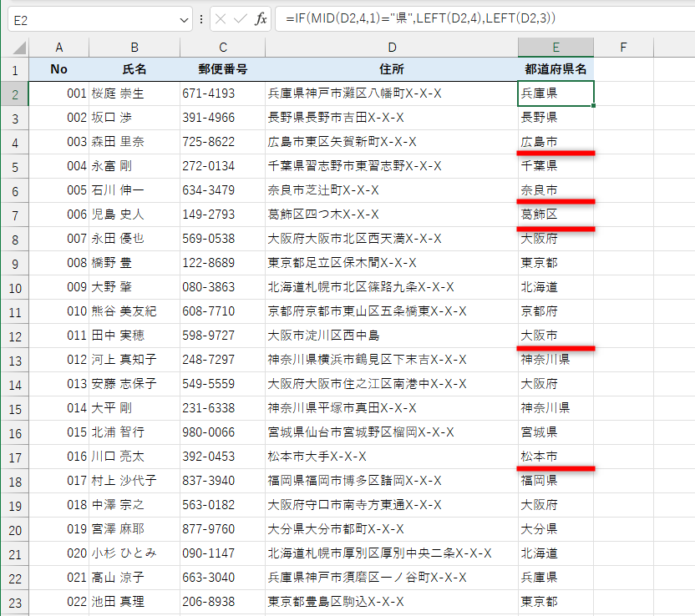Click name cell '熊谷 美友紀'
695x616 pixels.
coord(134,311)
